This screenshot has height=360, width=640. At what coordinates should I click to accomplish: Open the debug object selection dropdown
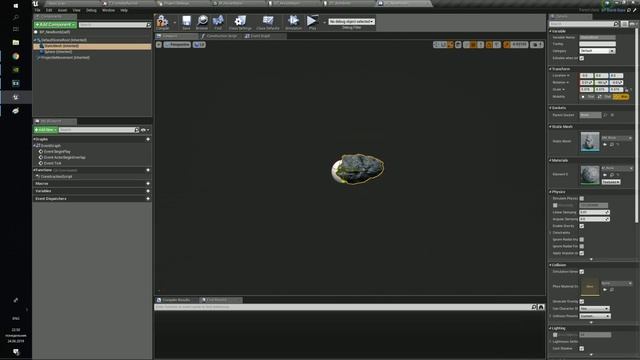coord(351,21)
